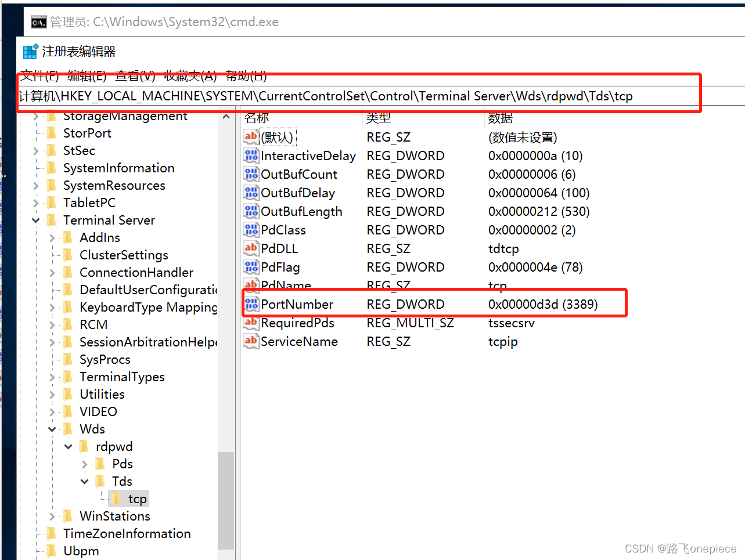Viewport: 745px width, 560px height.
Task: Click the registry path address bar
Action: 382,96
